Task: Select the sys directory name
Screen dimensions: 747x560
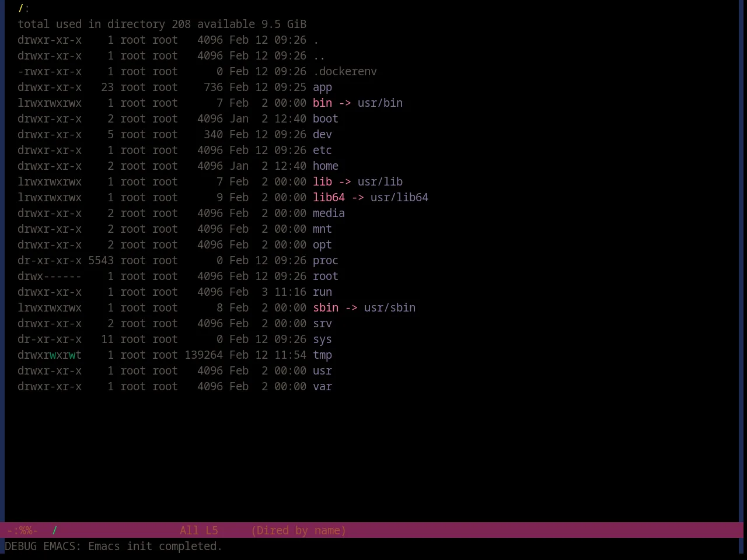Action: pos(322,339)
